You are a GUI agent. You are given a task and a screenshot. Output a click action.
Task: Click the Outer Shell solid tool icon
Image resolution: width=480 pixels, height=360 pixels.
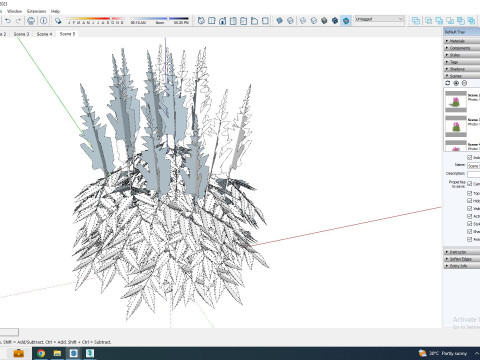pyautogui.click(x=416, y=21)
